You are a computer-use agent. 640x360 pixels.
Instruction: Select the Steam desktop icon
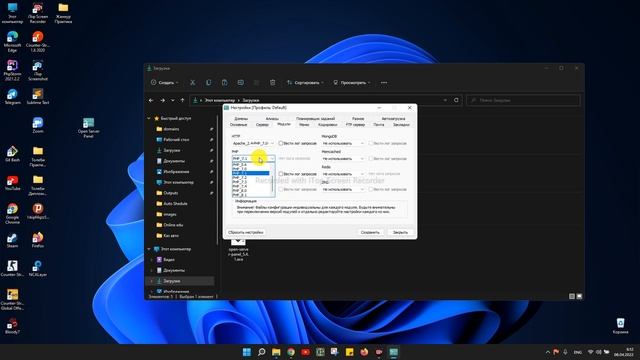coord(12,240)
